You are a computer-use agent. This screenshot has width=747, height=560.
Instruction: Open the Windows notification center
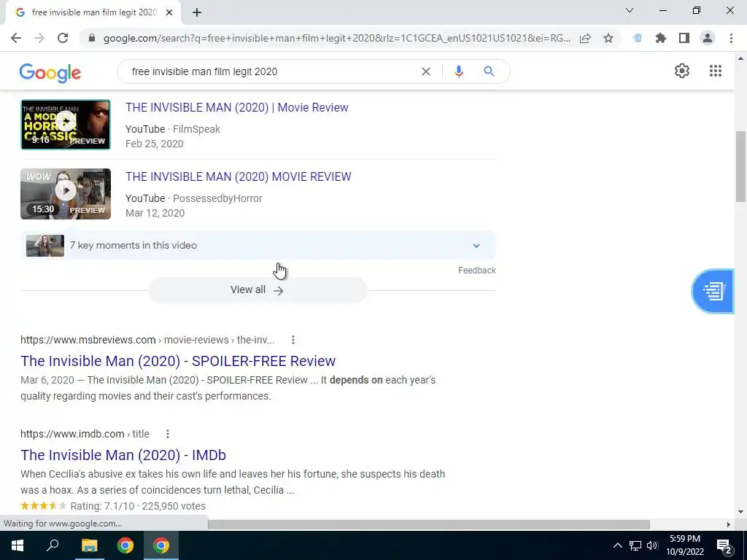(724, 545)
